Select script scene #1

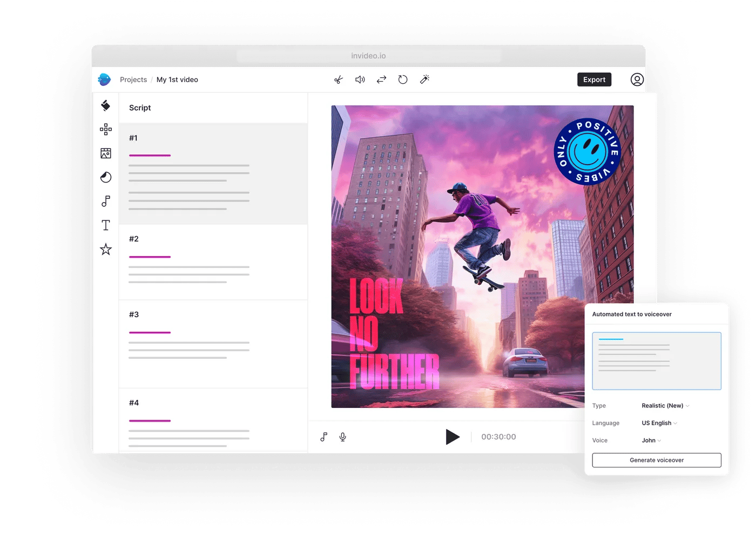[213, 173]
